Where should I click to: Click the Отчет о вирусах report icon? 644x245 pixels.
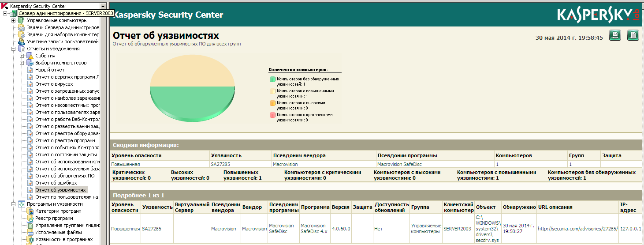[x=30, y=84]
